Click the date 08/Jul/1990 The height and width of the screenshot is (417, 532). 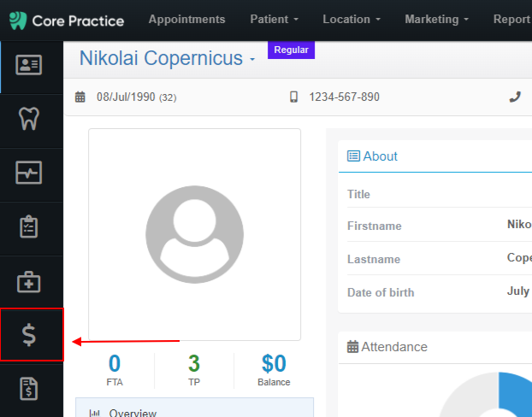[126, 97]
